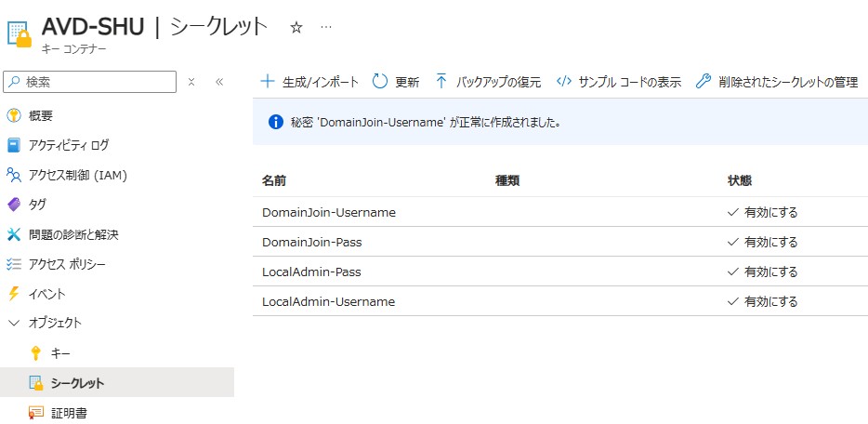Click 有効にする status of LocalAdmin-Pass row
This screenshot has width=868, height=424.
point(762,272)
